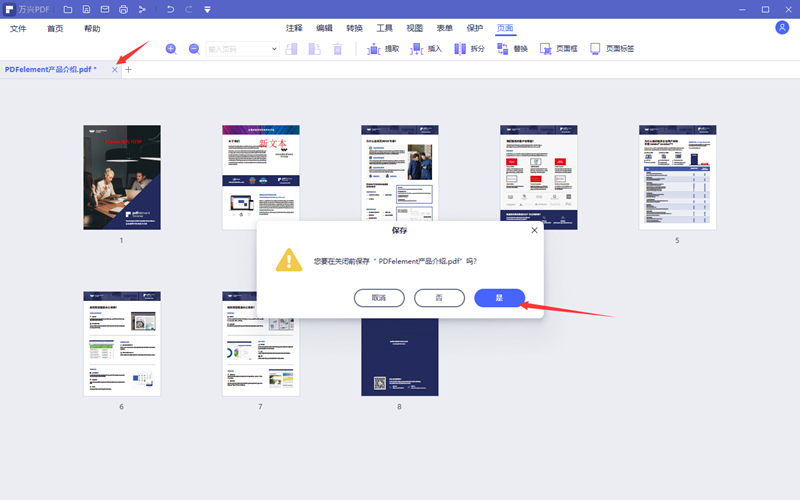Click 取消 to cancel closing
Image resolution: width=800 pixels, height=500 pixels.
click(x=379, y=297)
